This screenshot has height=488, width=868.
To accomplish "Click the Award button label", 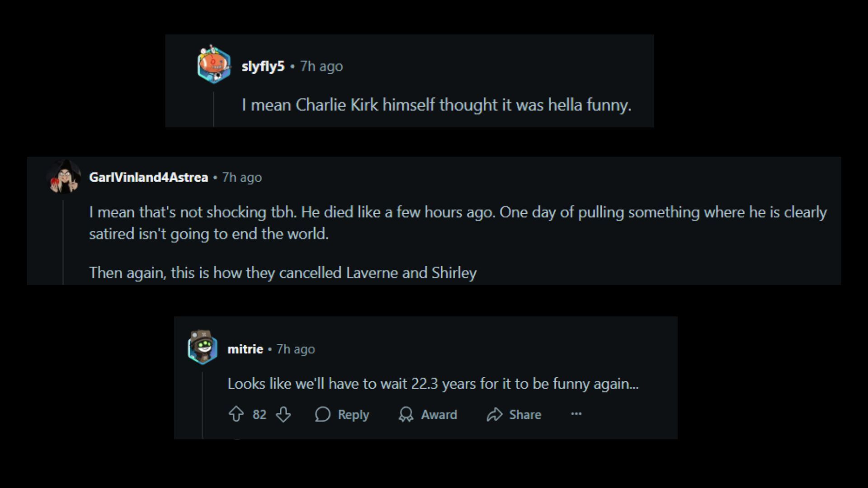I will click(439, 414).
